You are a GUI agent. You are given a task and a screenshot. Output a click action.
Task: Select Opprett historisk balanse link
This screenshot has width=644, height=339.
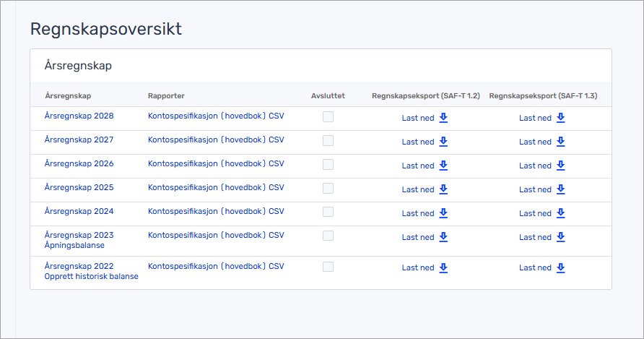[x=91, y=276]
